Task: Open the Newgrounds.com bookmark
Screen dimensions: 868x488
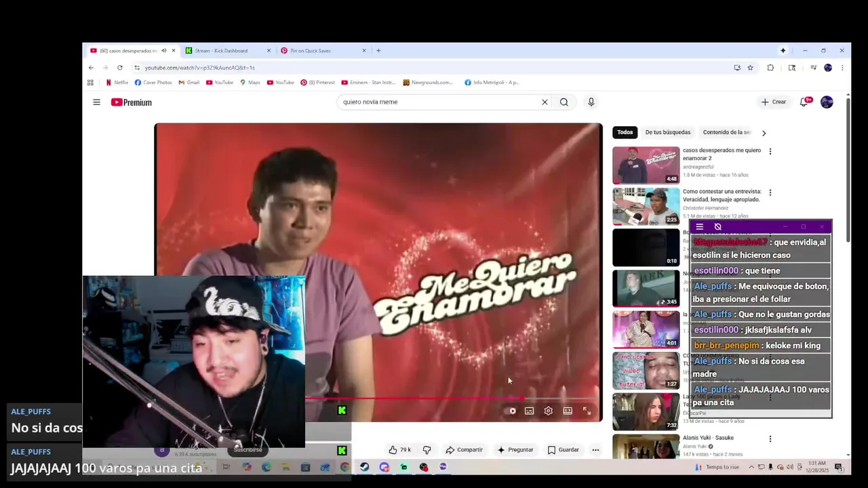Action: [428, 83]
